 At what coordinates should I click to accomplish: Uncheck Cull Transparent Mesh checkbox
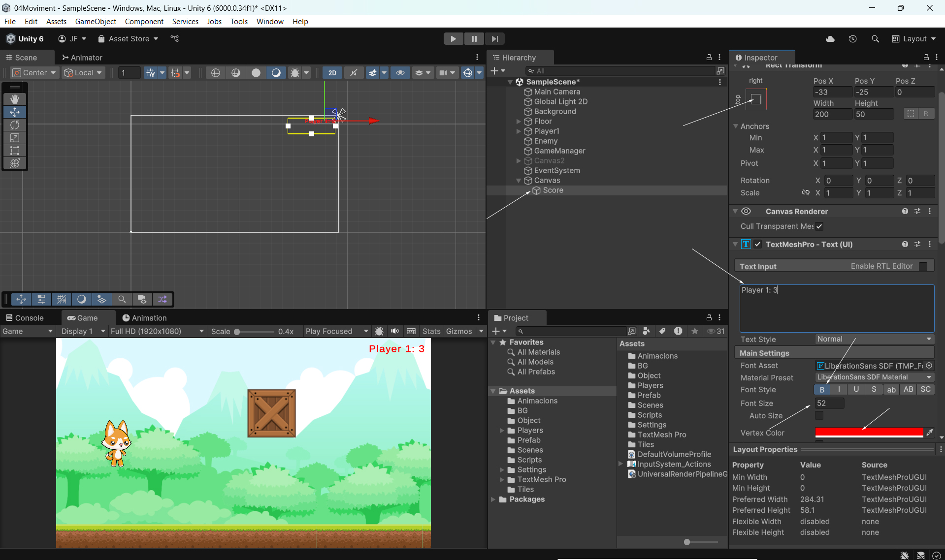point(819,226)
